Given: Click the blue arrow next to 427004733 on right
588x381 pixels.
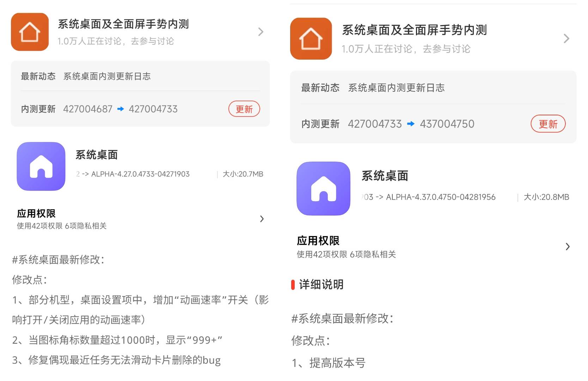Looking at the screenshot, I should click(410, 124).
